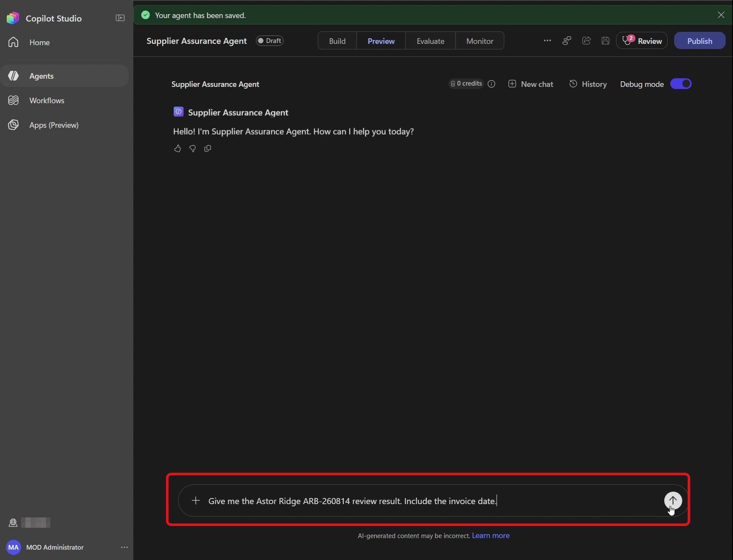Give thumbs up to the greeting message

(x=177, y=148)
